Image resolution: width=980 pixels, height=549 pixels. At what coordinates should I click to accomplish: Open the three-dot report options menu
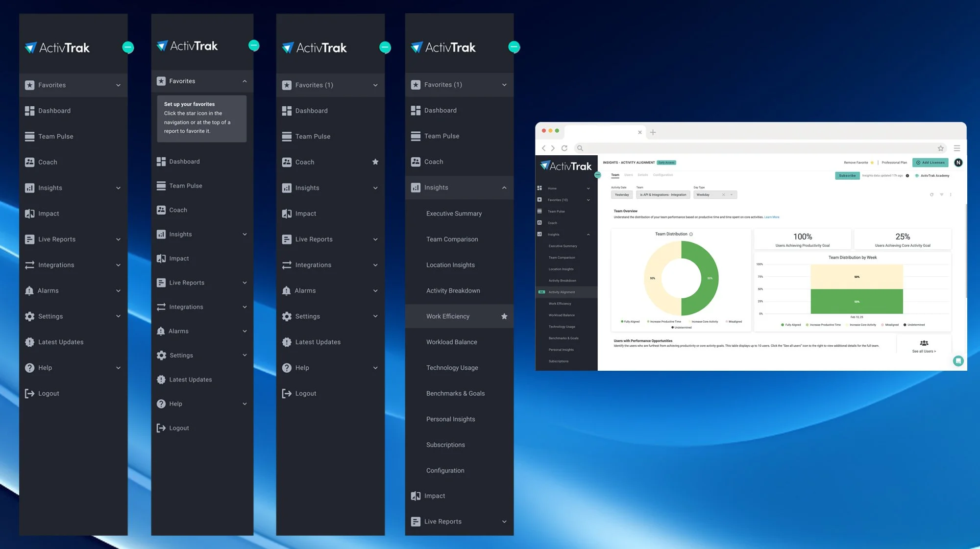tap(951, 195)
